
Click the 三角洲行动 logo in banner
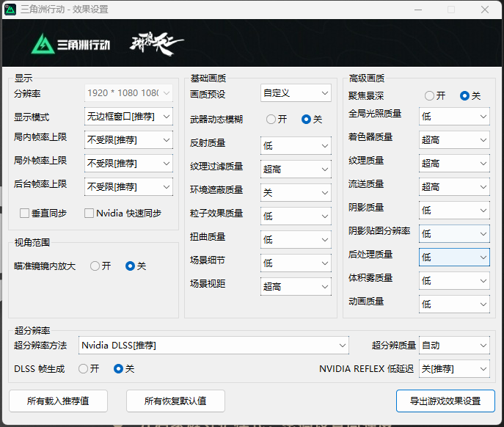[x=70, y=43]
